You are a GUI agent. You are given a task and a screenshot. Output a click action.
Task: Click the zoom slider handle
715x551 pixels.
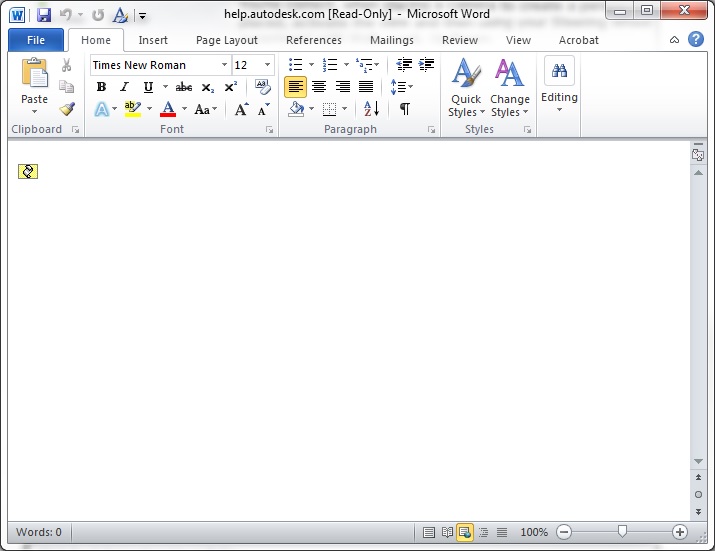tap(622, 531)
